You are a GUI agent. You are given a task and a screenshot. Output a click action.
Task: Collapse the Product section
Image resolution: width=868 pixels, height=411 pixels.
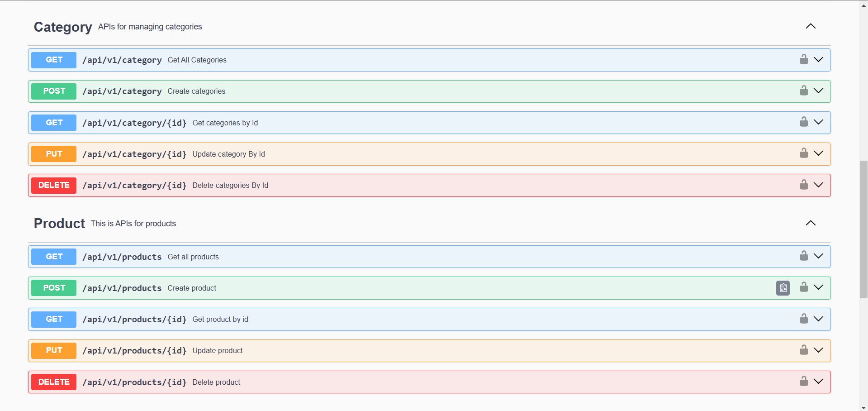[x=810, y=223]
